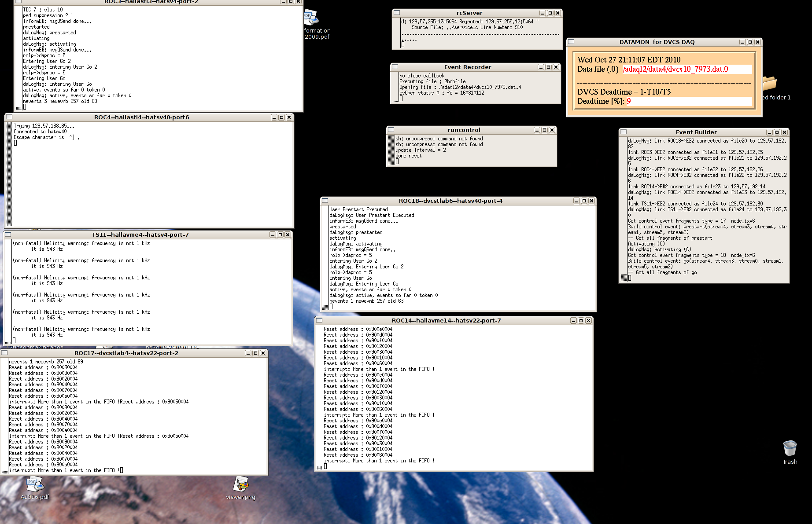This screenshot has width=812, height=524.
Task: Close the runcontrol window
Action: pos(552,130)
